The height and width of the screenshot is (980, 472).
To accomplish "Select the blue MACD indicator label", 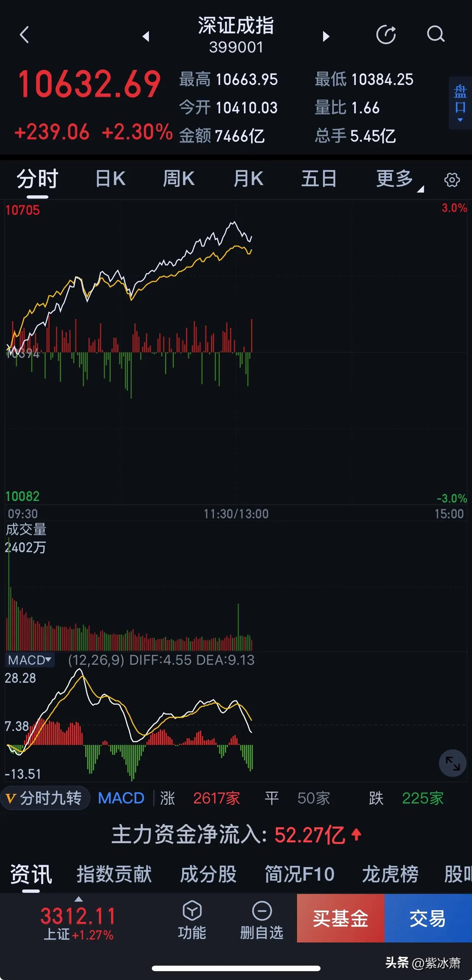I will 121,798.
